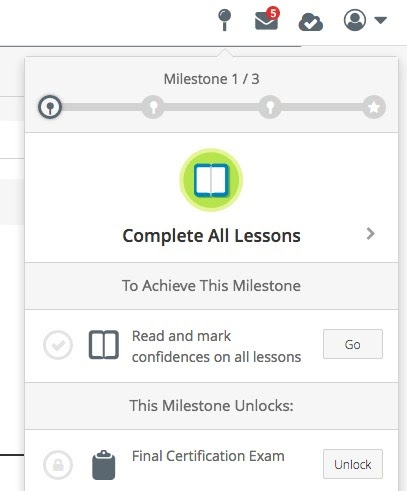
Task: Click the Complete All Lessons heading
Action: coord(211,236)
